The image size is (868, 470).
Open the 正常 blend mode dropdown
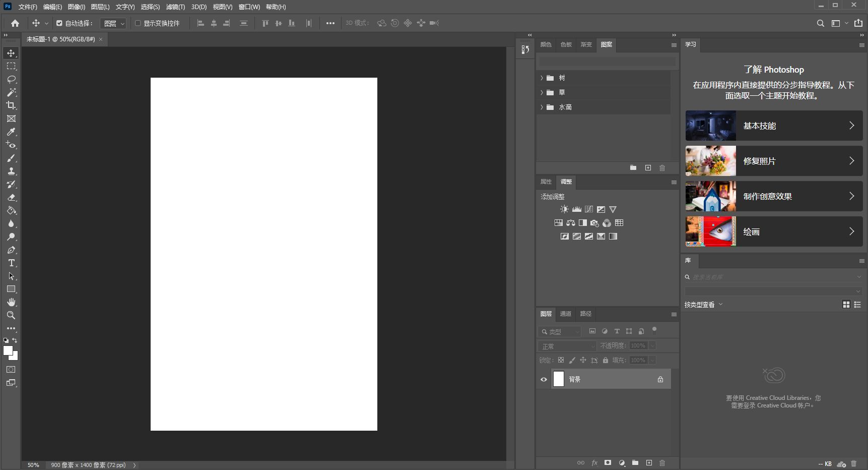tap(567, 346)
